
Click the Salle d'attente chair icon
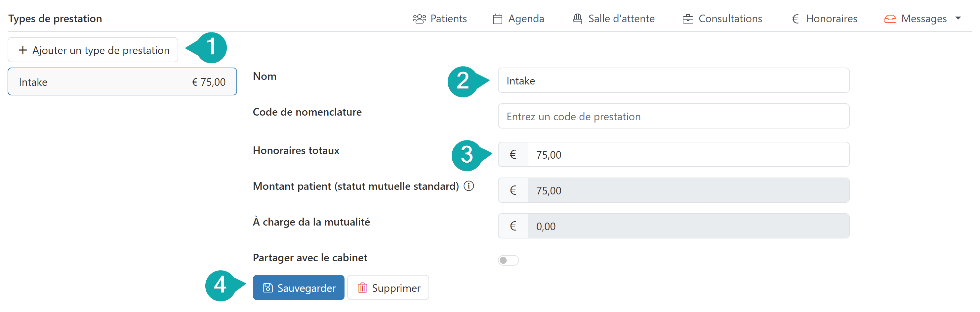[x=577, y=19]
